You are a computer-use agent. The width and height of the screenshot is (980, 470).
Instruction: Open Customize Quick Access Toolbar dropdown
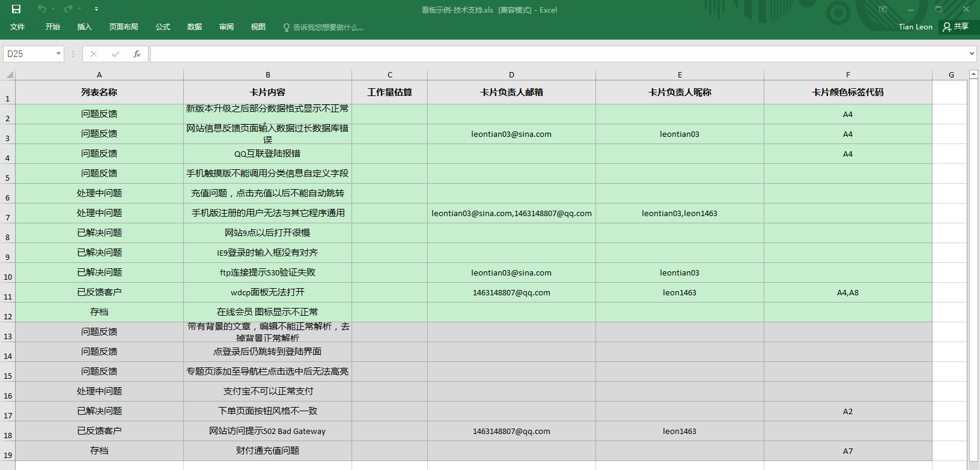pos(96,10)
